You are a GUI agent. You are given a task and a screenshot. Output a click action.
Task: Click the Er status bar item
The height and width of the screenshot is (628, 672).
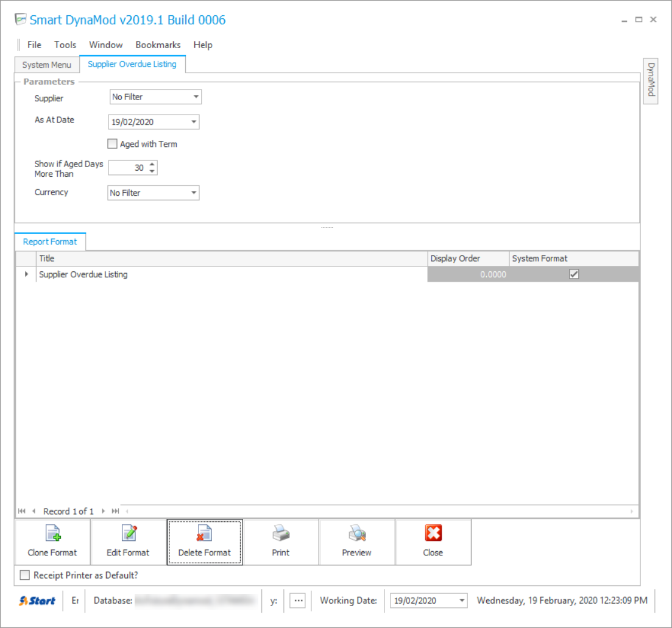coord(74,601)
